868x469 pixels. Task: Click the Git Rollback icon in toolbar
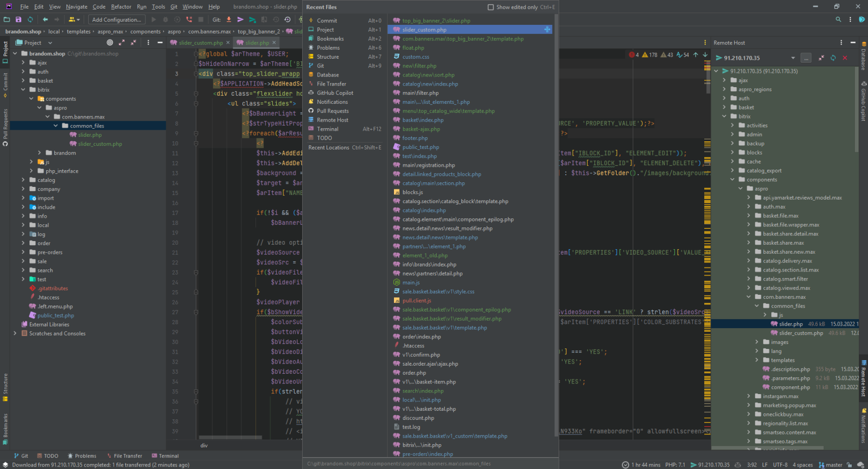pyautogui.click(x=287, y=19)
